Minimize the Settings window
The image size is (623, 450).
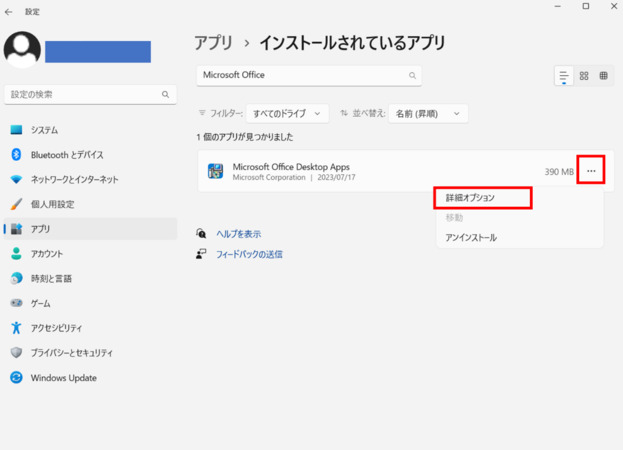[557, 7]
